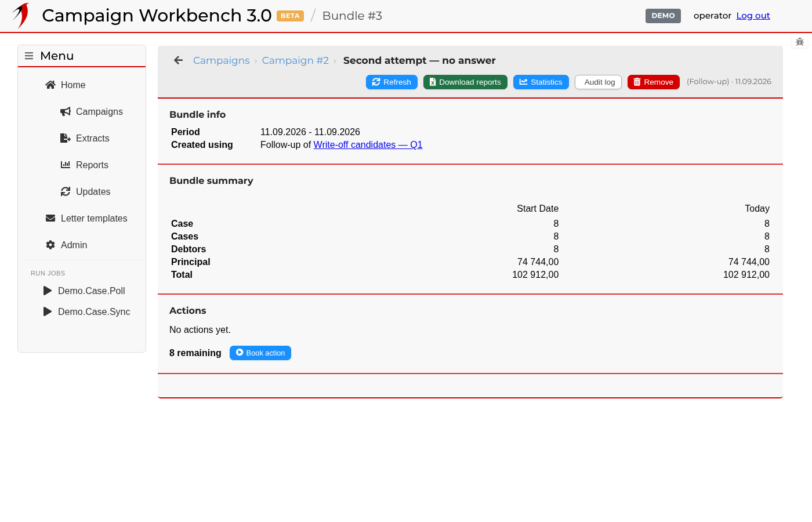Screen dimensions: 812x522
Task: Click the 'No actions yet.' message
Action: 200,329
